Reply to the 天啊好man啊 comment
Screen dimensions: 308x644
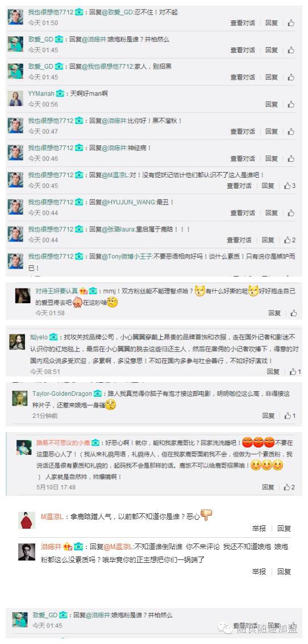click(x=272, y=104)
